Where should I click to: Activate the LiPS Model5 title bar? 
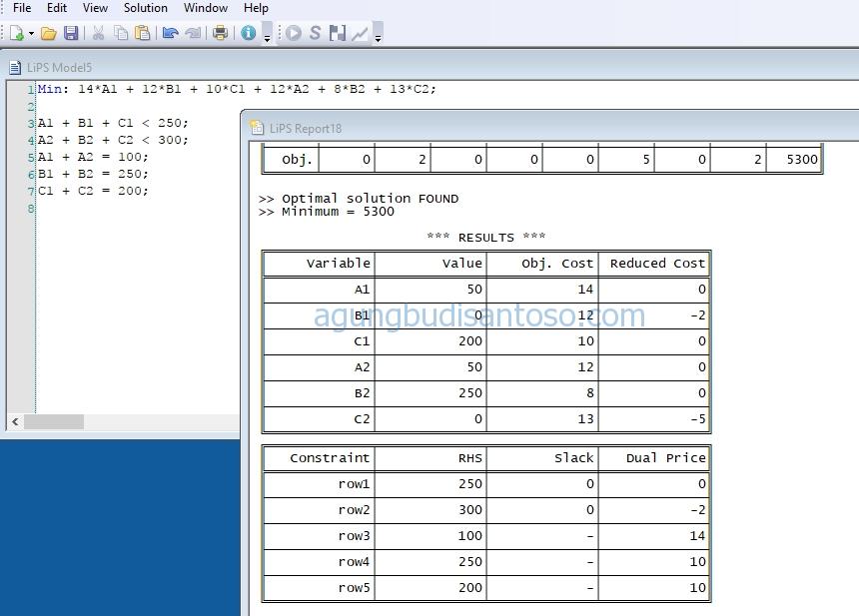coord(429,67)
